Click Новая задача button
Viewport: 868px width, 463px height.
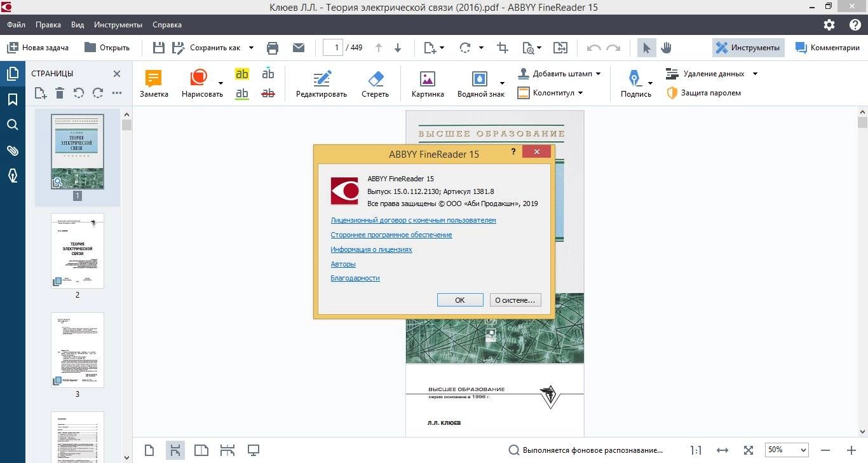click(38, 48)
